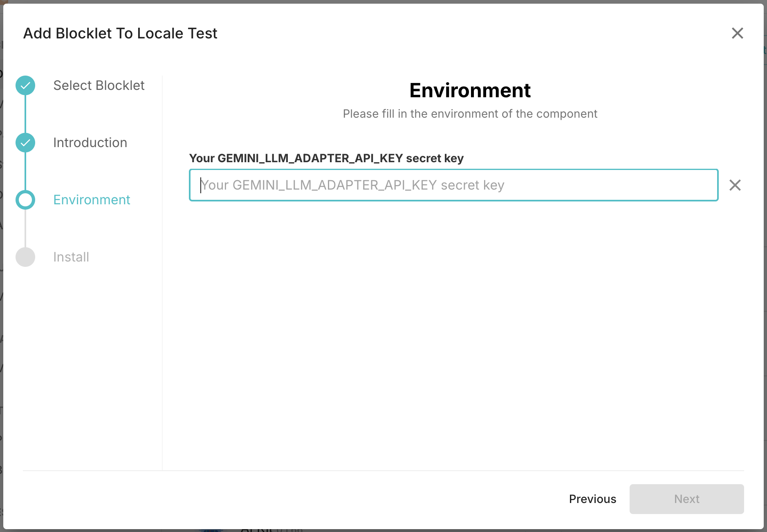Close the Add Blocklet dialog
Viewport: 767px width, 532px height.
click(x=737, y=33)
